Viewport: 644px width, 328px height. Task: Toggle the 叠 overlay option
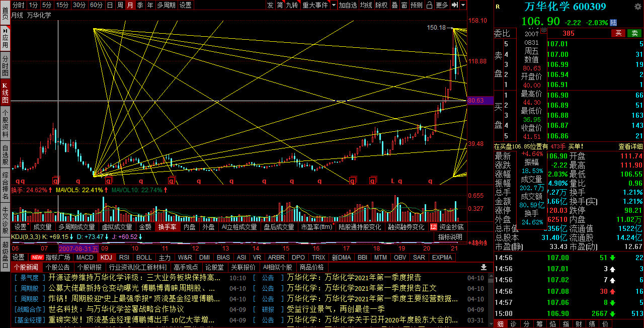click(x=394, y=5)
